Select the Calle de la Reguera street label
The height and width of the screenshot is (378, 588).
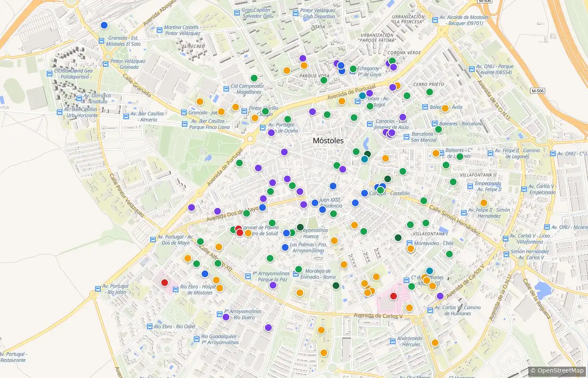click(535, 299)
